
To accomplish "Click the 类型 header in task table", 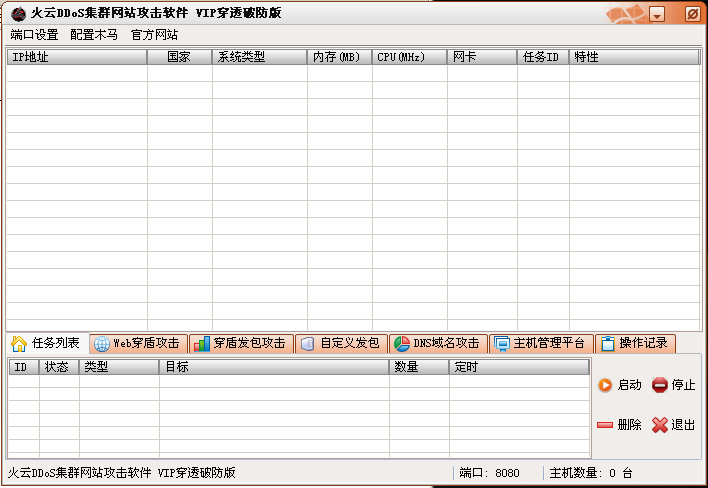I will (x=119, y=367).
